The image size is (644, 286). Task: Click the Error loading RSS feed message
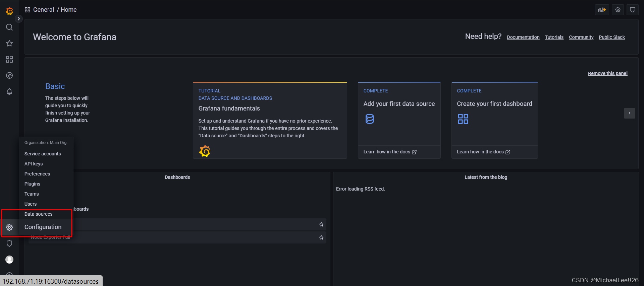point(360,189)
